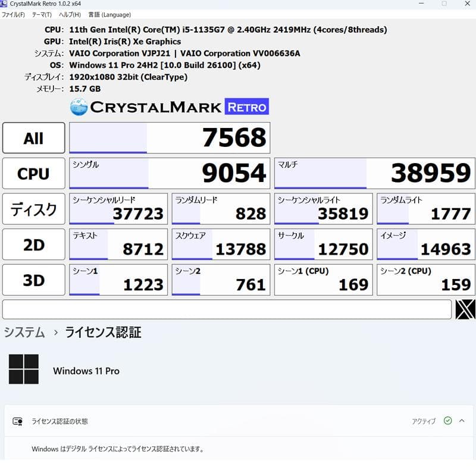Viewport: 476px width, 476px height.
Task: Click the empty comment input field
Action: (227, 309)
